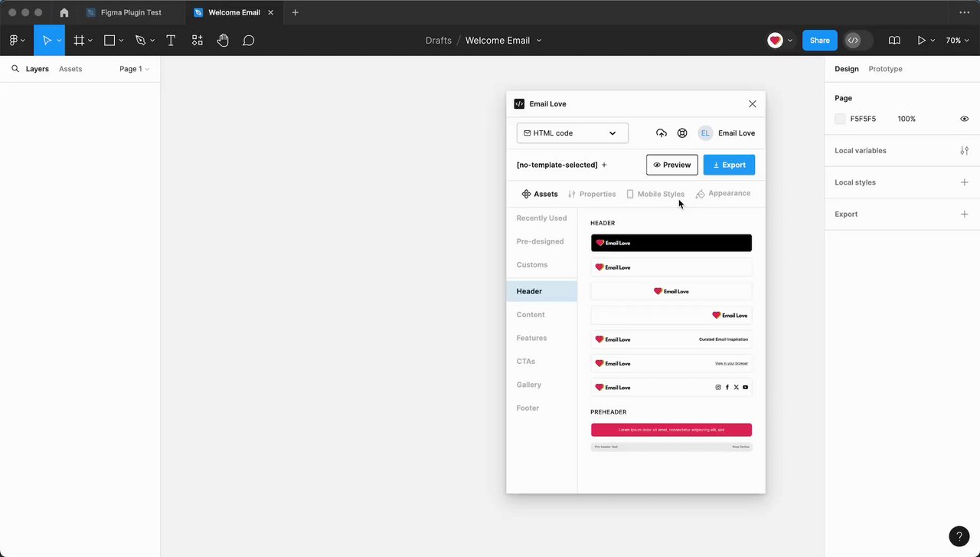The height and width of the screenshot is (557, 980).
Task: Select the Rectangle shape tool
Action: click(109, 41)
